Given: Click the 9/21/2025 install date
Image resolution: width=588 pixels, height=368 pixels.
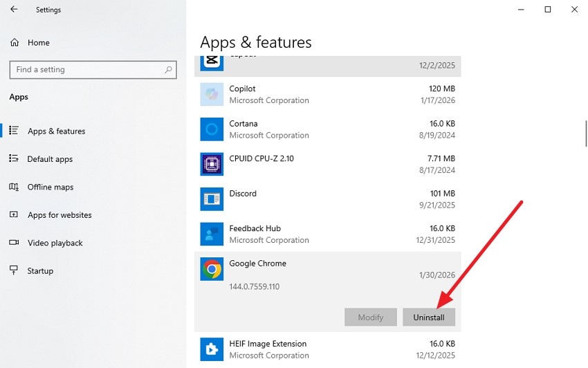Looking at the screenshot, I should (x=437, y=205).
